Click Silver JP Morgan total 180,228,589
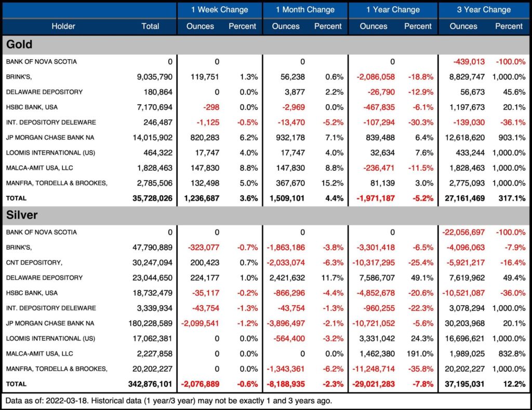 (x=150, y=323)
